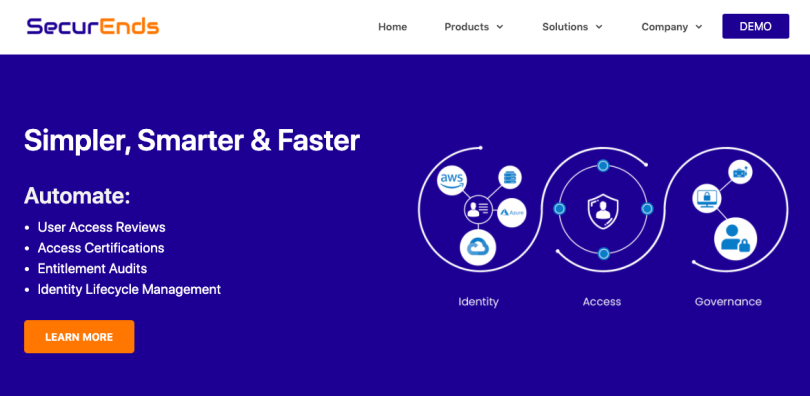Click the Identity label
The image size is (810, 396).
tap(478, 302)
